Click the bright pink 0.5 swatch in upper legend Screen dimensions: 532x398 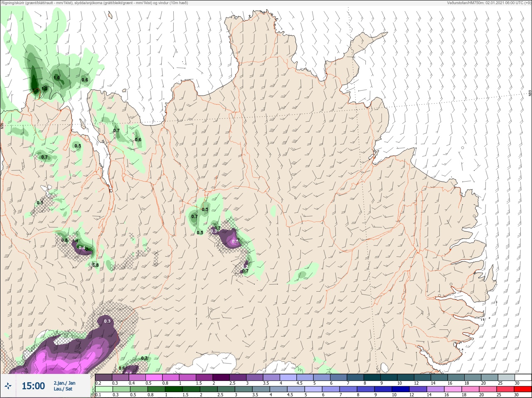point(154,377)
